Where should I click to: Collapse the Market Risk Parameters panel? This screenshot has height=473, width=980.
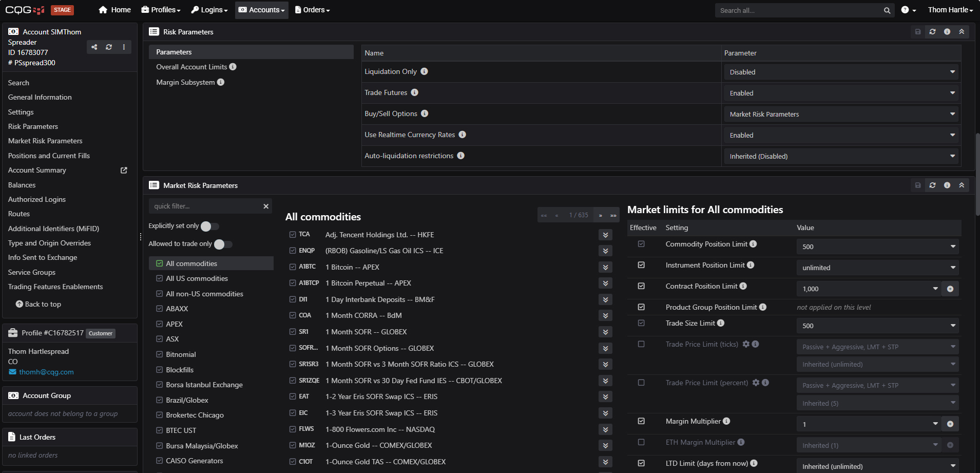coord(962,185)
